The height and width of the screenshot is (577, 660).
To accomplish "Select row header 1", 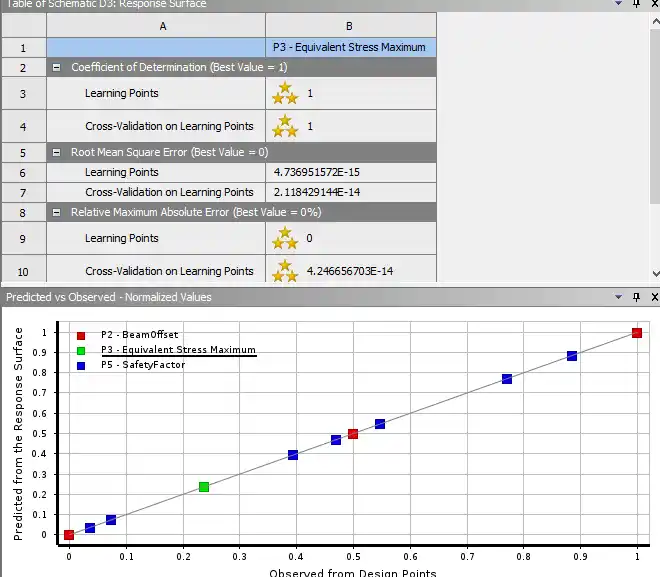I will coord(24,48).
